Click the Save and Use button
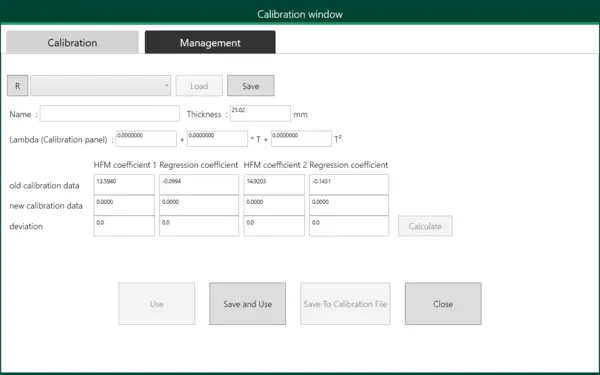The height and width of the screenshot is (375, 600). (248, 304)
